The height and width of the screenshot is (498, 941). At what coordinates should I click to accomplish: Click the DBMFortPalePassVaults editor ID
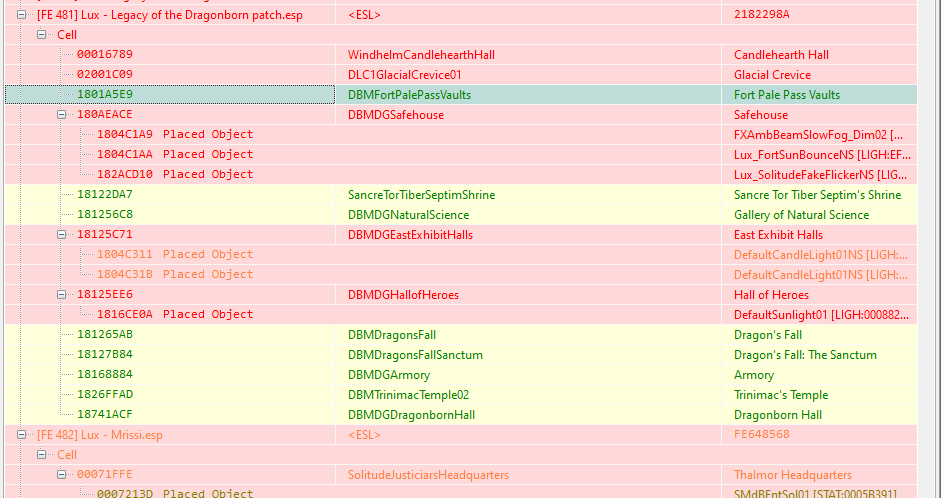[x=409, y=95]
